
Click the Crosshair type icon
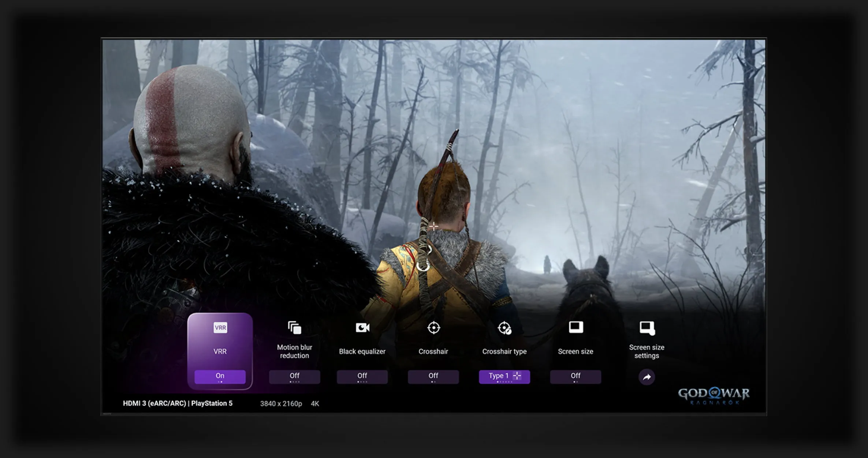coord(504,328)
